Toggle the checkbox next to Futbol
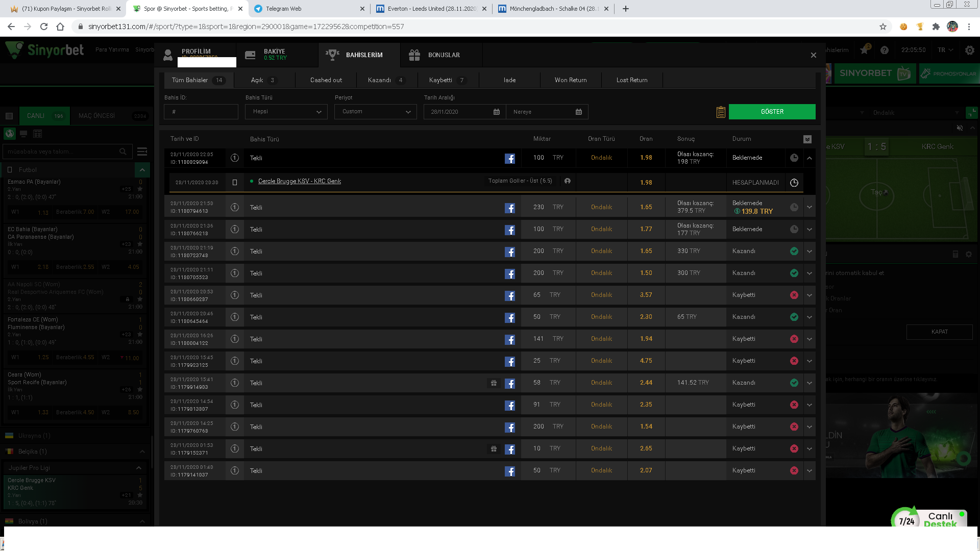 coord(10,170)
